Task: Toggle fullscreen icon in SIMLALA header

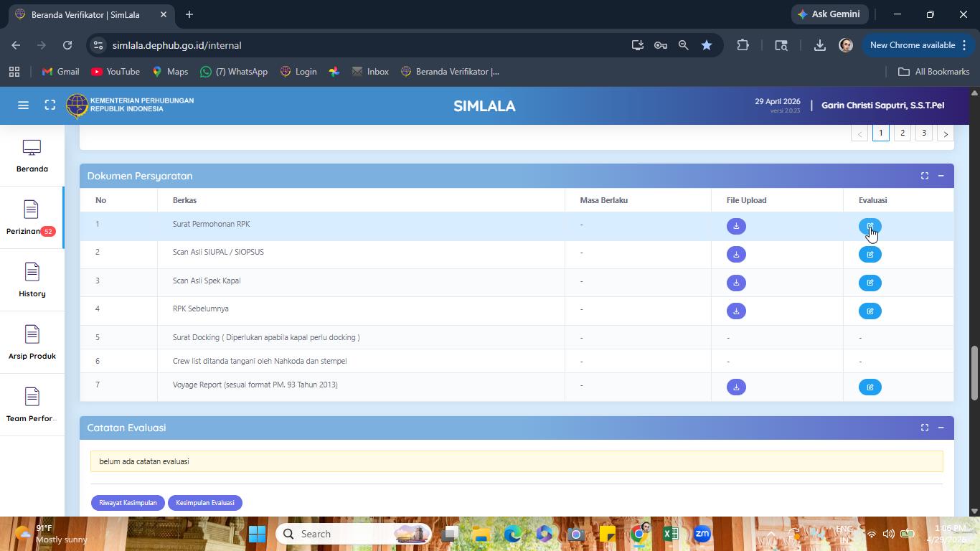Action: pos(50,105)
